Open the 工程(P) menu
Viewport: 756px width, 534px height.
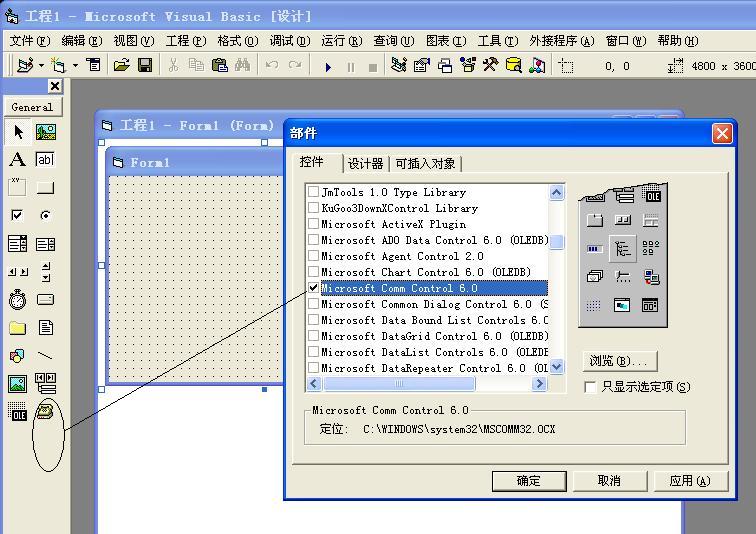185,41
